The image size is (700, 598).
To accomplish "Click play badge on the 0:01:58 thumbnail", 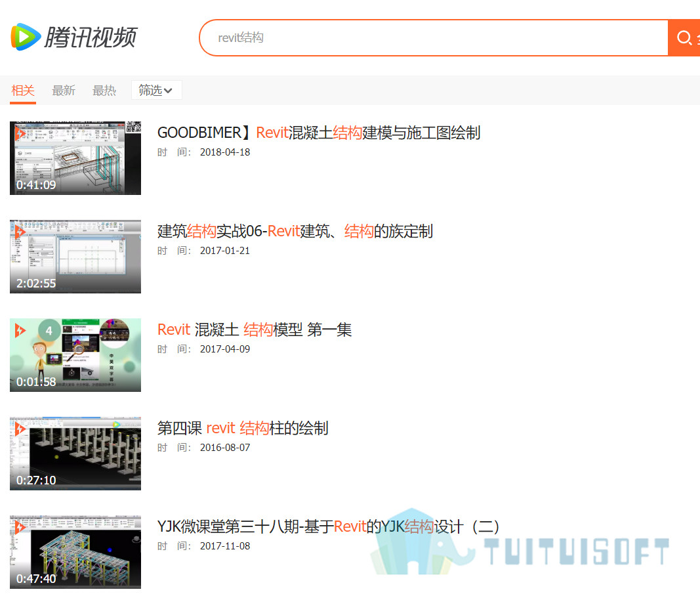I will pyautogui.click(x=20, y=330).
